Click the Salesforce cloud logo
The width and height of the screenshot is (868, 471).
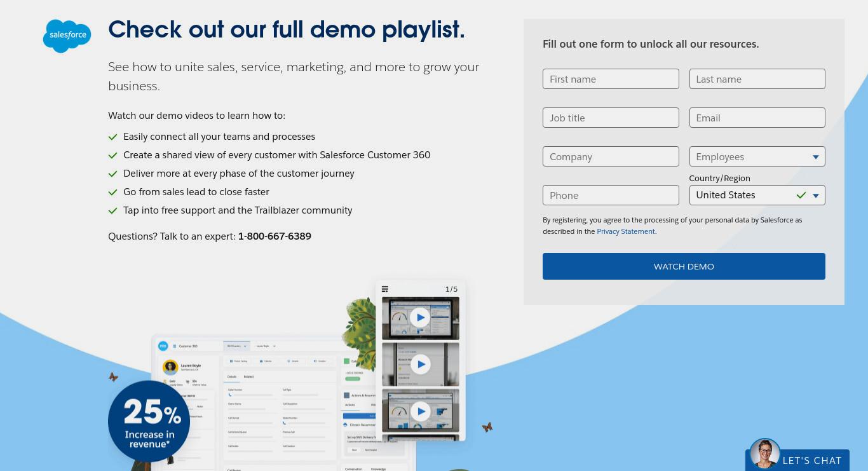pos(67,36)
